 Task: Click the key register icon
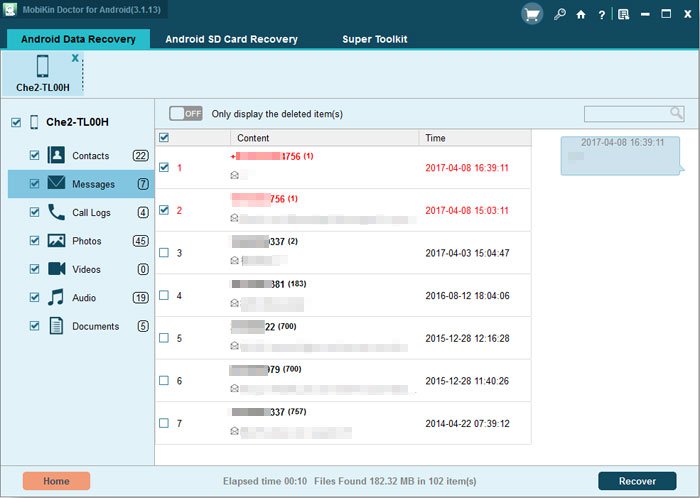tap(560, 14)
